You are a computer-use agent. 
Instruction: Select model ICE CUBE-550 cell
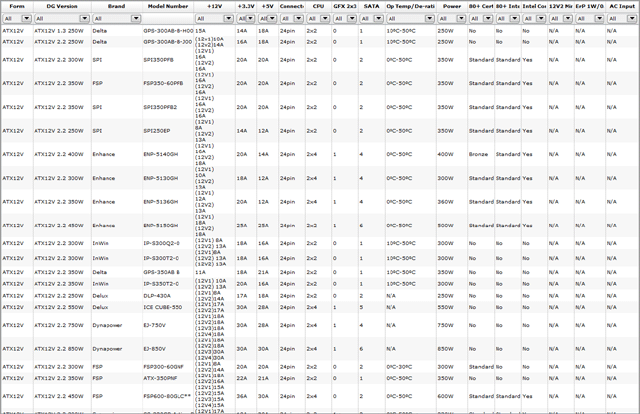pos(163,307)
